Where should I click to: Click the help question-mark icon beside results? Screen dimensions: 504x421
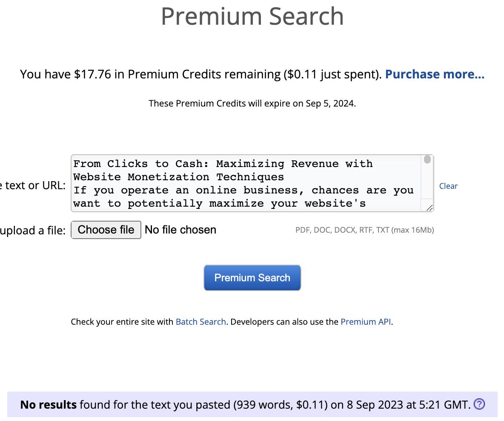pyautogui.click(x=479, y=404)
